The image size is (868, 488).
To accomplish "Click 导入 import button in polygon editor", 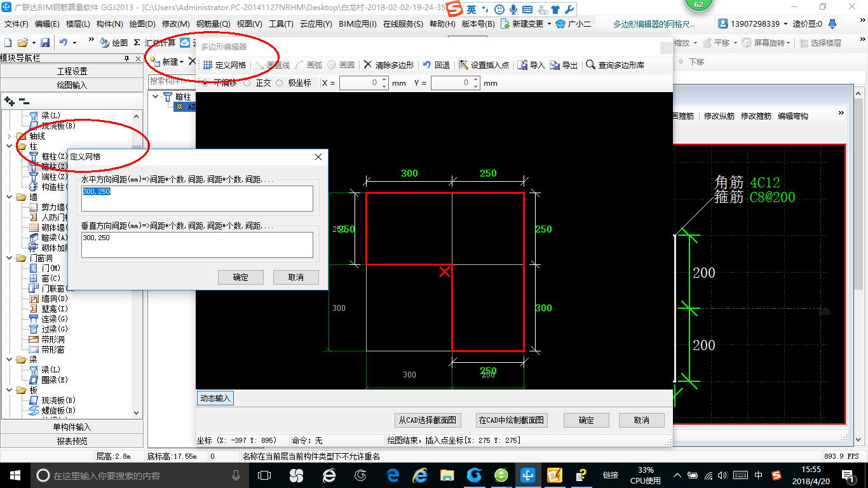I will pos(531,65).
